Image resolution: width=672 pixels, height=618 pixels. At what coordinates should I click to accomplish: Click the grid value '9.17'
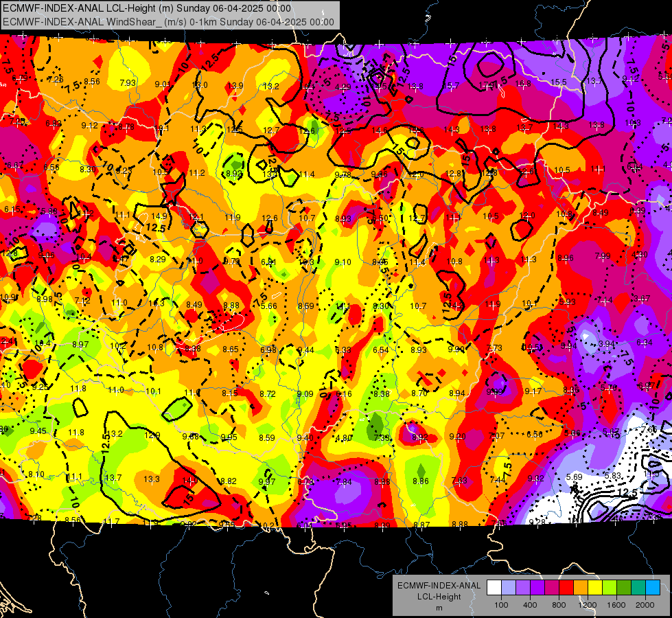click(x=533, y=391)
